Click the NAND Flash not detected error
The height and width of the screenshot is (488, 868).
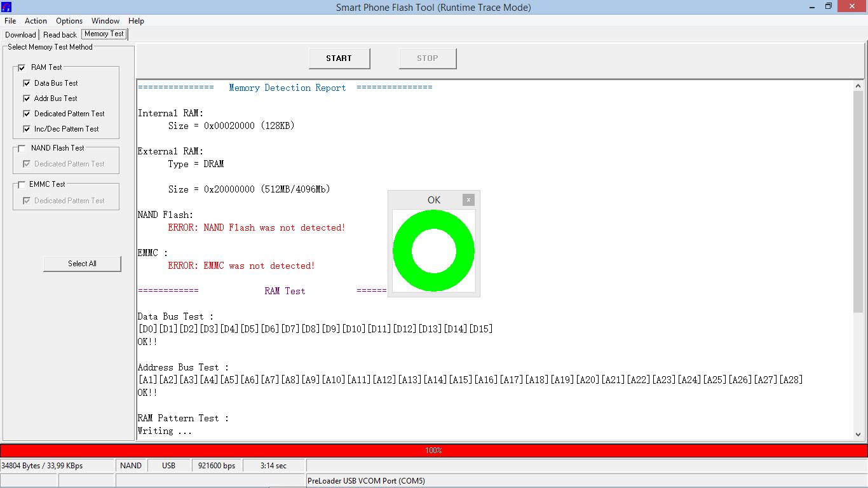click(x=257, y=227)
